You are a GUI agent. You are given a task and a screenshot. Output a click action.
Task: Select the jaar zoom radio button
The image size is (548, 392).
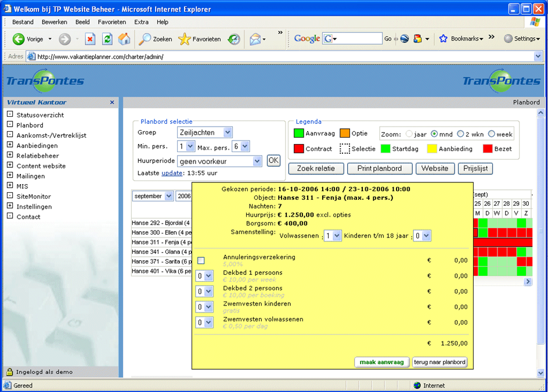click(409, 134)
